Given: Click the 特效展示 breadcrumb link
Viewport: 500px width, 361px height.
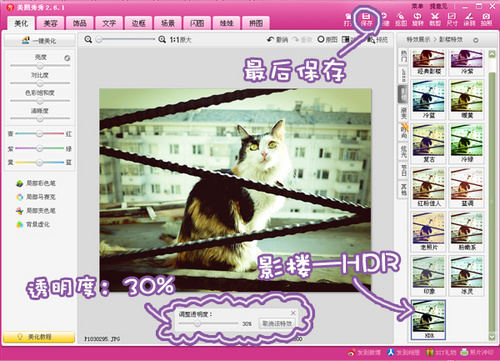Looking at the screenshot, I should coord(418,40).
